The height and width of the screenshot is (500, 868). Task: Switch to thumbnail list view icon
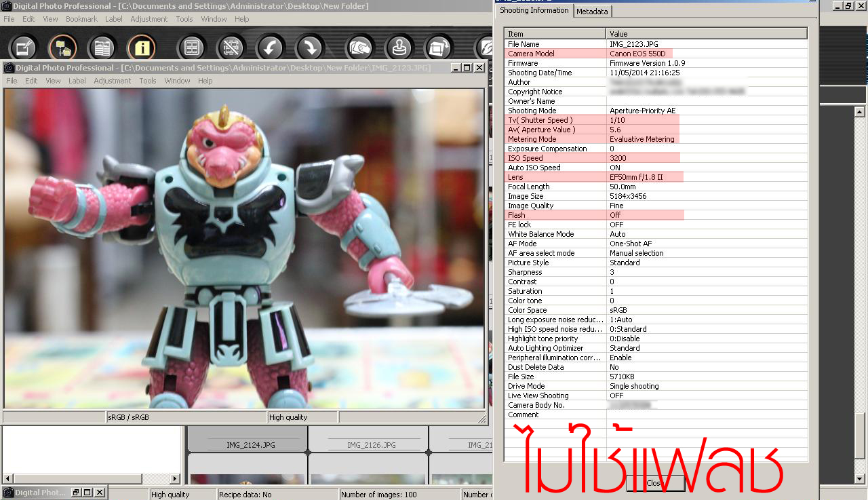tap(102, 47)
